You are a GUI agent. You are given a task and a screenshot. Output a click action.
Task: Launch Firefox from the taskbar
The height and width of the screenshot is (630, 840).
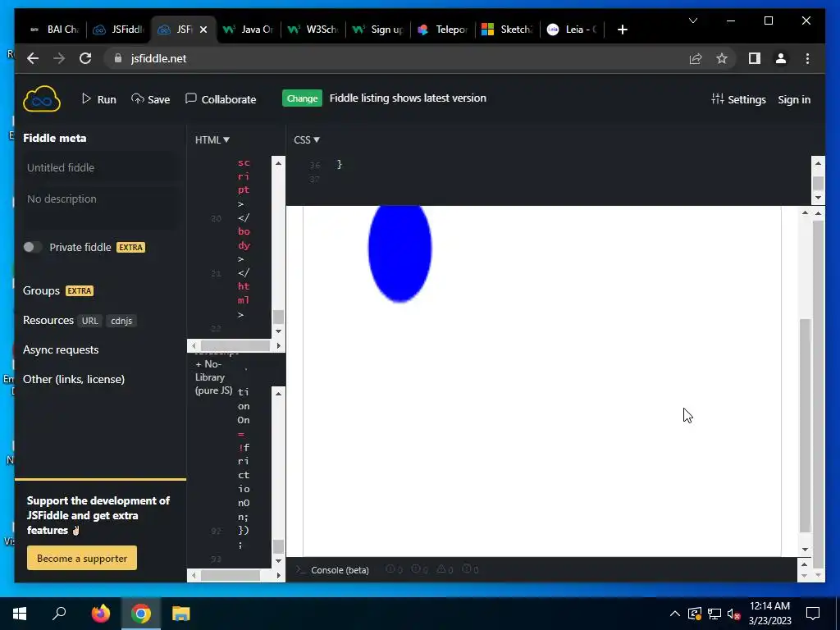100,614
